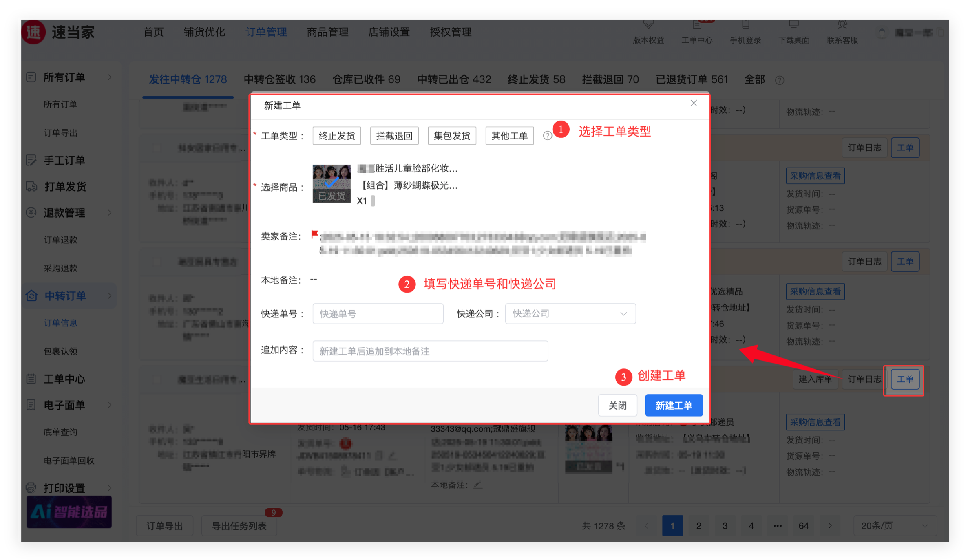Open the 20条/页 page size dropdown
This screenshot has height=560, width=968.
click(895, 526)
